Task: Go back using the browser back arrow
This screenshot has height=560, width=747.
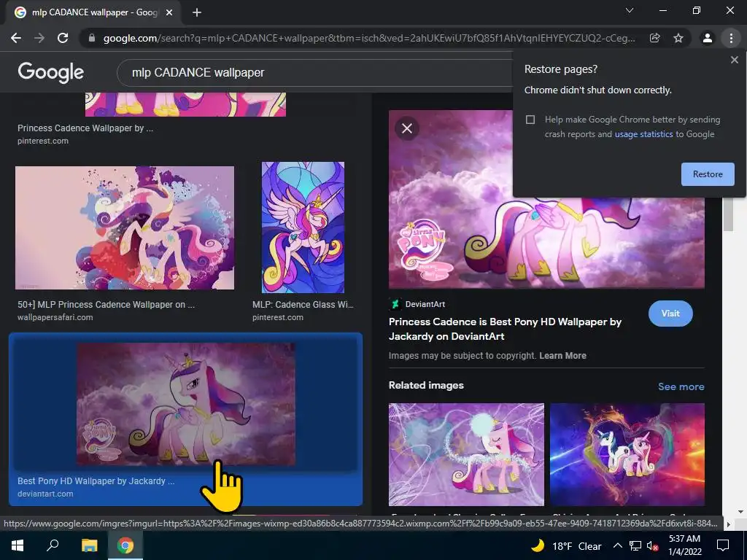Action: click(x=16, y=38)
